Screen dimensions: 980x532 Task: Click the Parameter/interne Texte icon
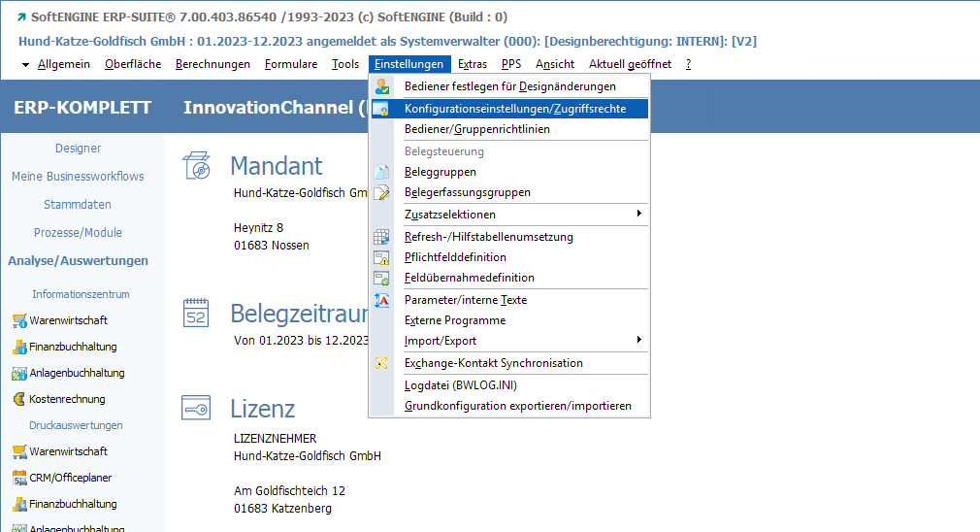pos(381,300)
